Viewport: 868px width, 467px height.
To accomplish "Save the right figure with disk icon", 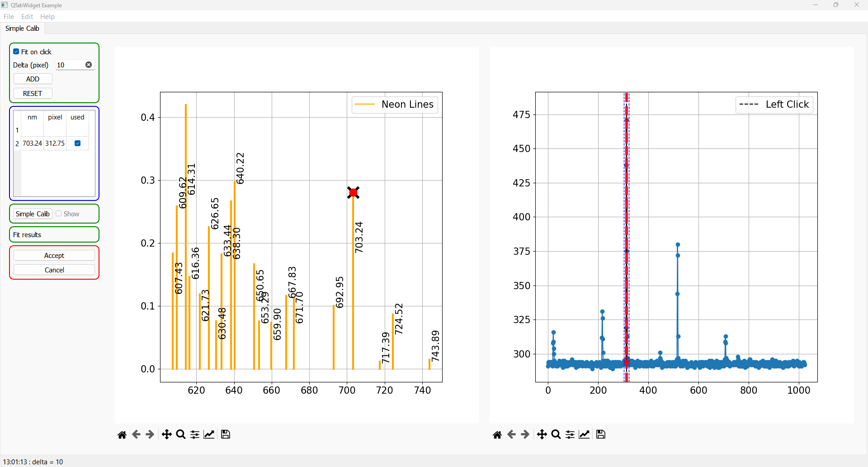I will point(601,434).
